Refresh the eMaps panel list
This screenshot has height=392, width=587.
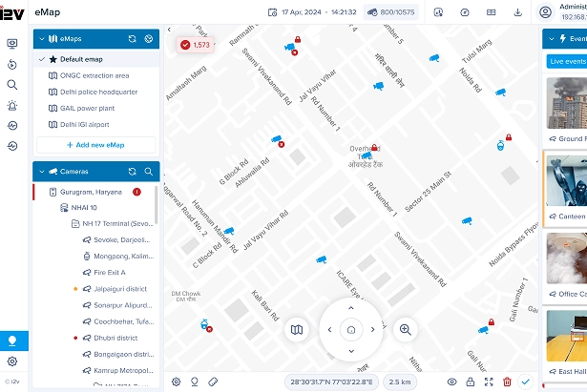132,39
